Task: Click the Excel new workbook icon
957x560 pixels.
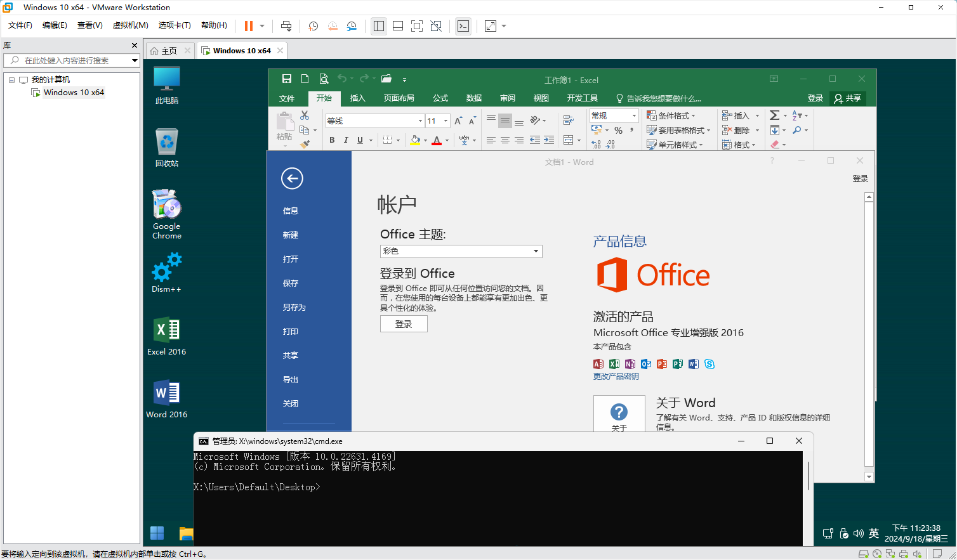Action: pos(305,79)
